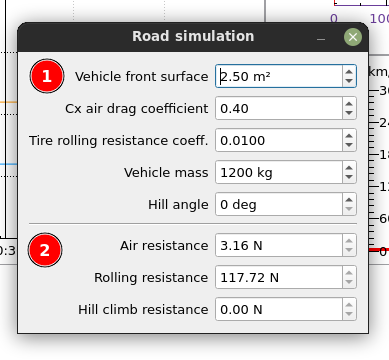
Task: Select the Hill angle input field
Action: (279, 204)
